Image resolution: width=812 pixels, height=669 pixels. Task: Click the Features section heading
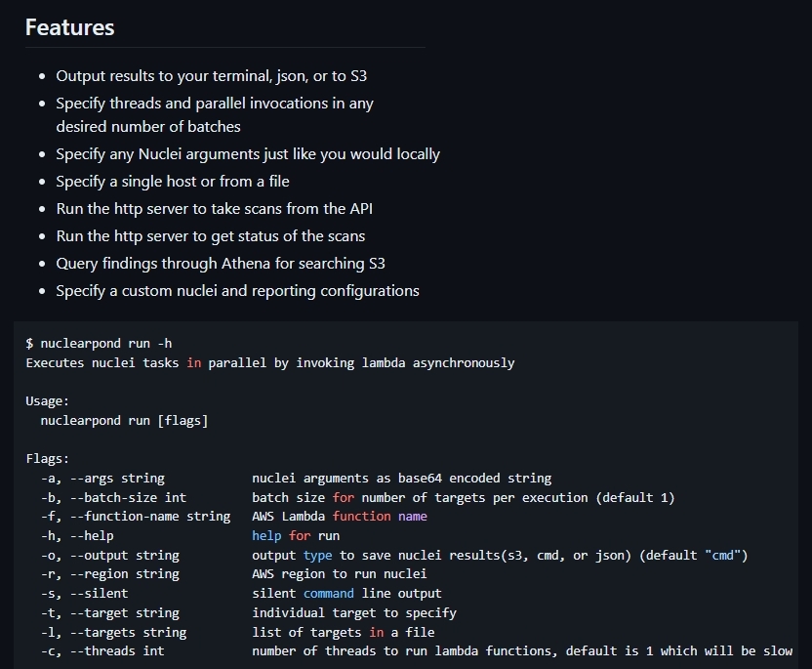tap(70, 27)
